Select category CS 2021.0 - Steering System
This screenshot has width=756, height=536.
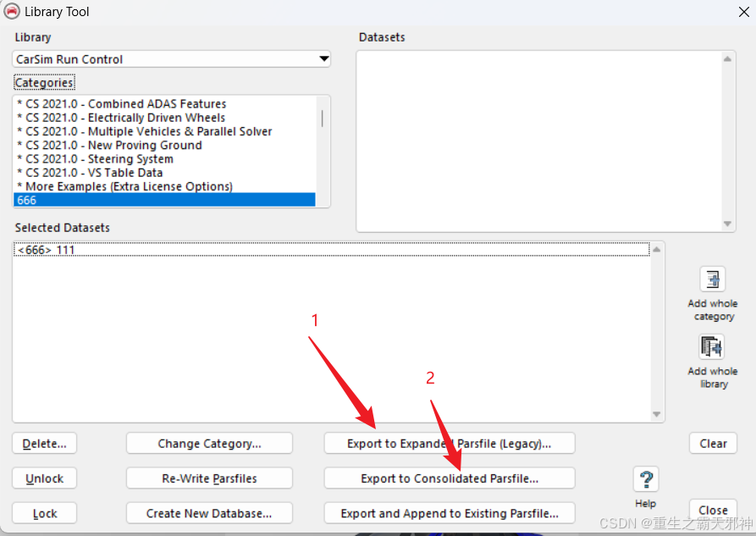[x=164, y=158]
